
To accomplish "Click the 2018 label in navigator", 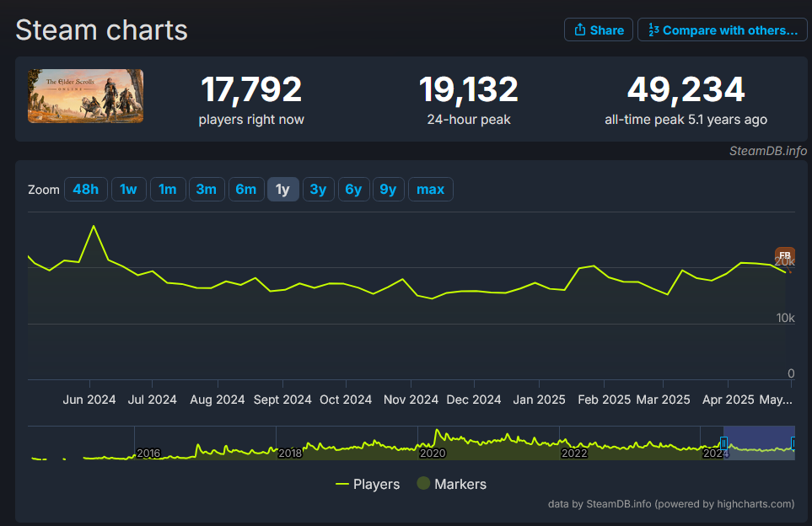I will tap(290, 454).
